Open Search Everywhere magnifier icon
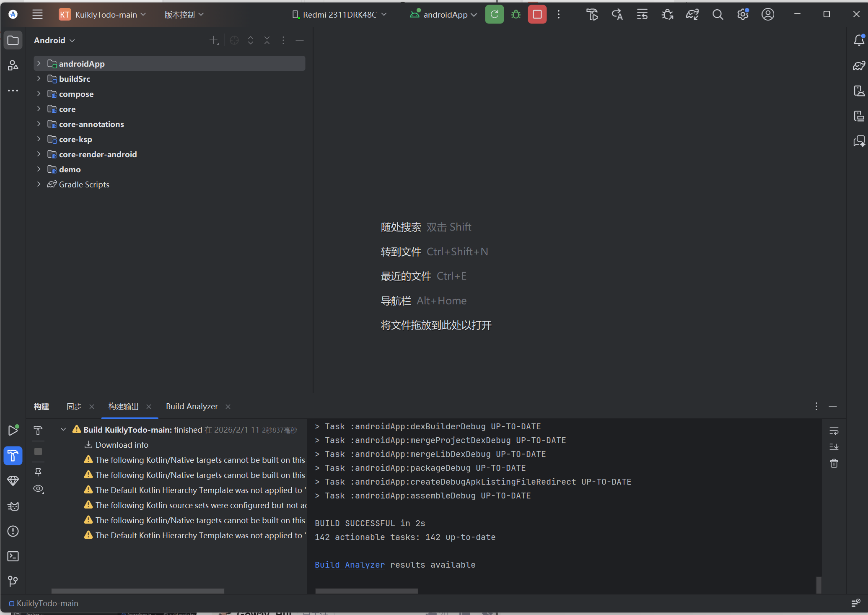868x615 pixels. (x=718, y=15)
